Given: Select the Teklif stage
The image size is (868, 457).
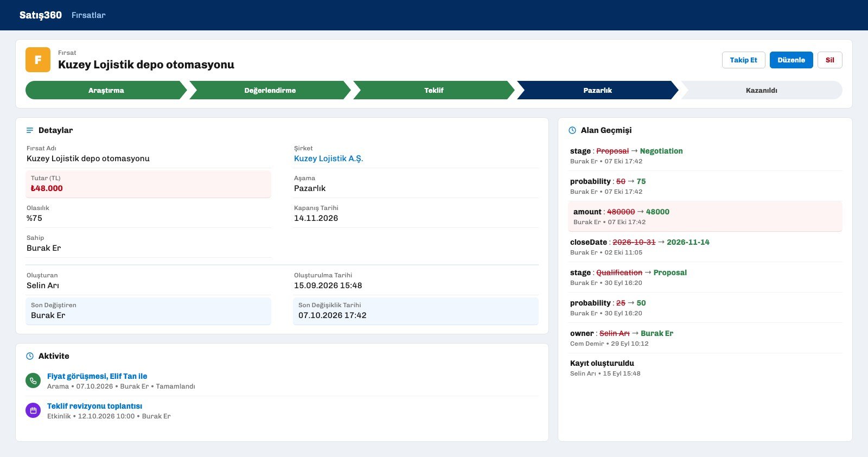Looking at the screenshot, I should tap(434, 90).
